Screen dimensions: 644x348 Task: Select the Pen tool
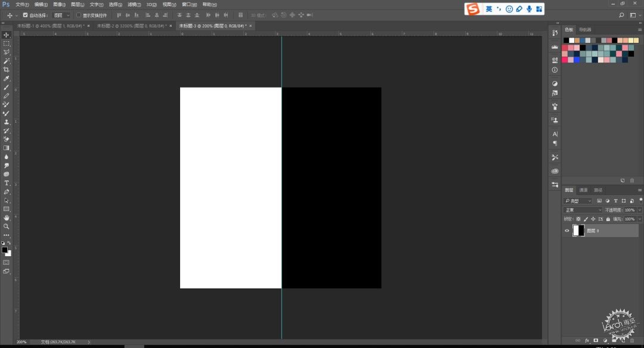(6, 192)
